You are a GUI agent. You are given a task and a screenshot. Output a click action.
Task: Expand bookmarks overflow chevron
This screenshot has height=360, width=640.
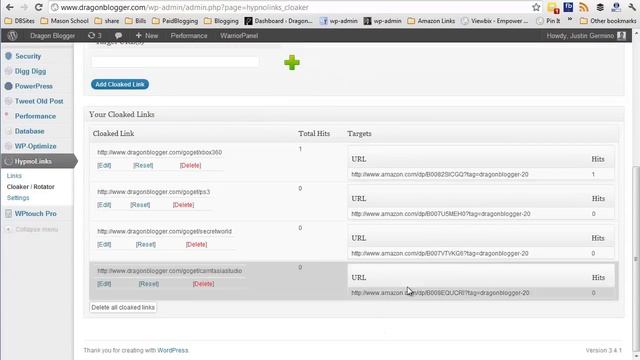tap(570, 20)
